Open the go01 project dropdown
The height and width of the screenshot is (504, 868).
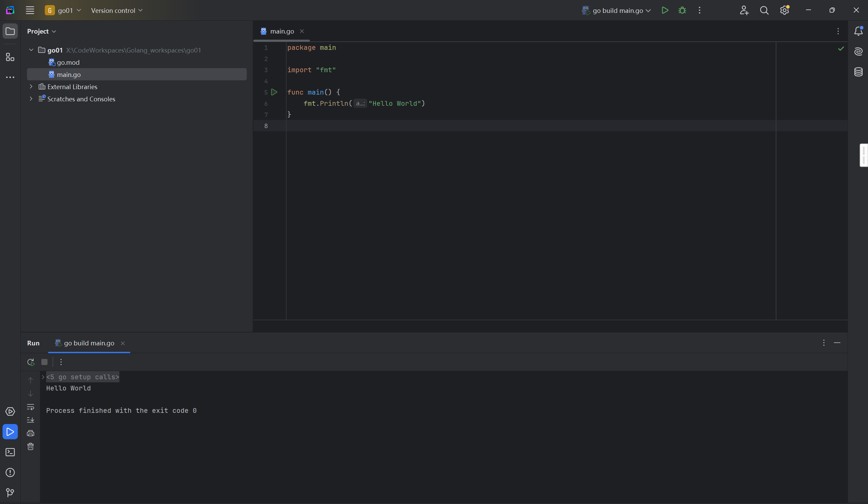point(63,10)
